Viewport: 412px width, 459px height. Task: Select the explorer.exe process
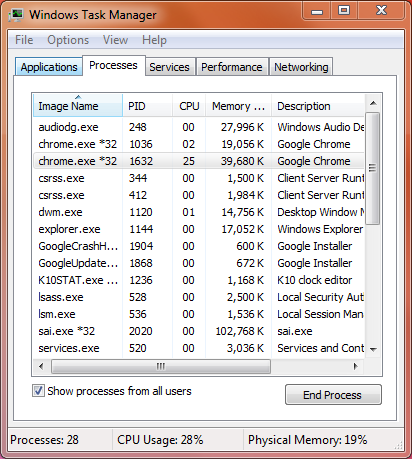click(199, 229)
